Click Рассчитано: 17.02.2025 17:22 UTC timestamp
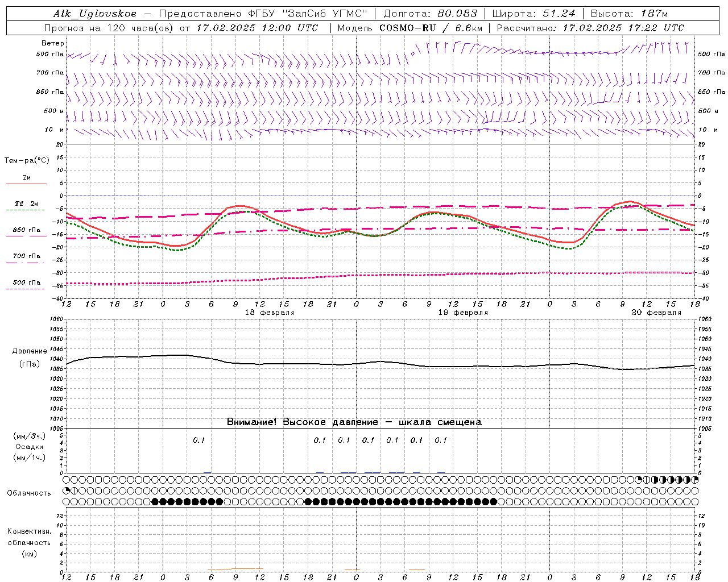The image size is (728, 582). coord(590,28)
